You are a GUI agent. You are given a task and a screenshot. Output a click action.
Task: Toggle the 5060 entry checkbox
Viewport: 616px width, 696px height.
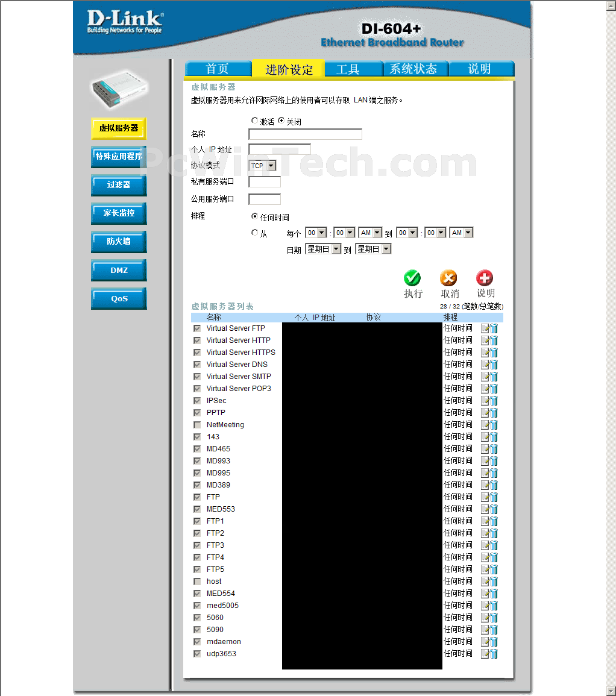tap(197, 618)
